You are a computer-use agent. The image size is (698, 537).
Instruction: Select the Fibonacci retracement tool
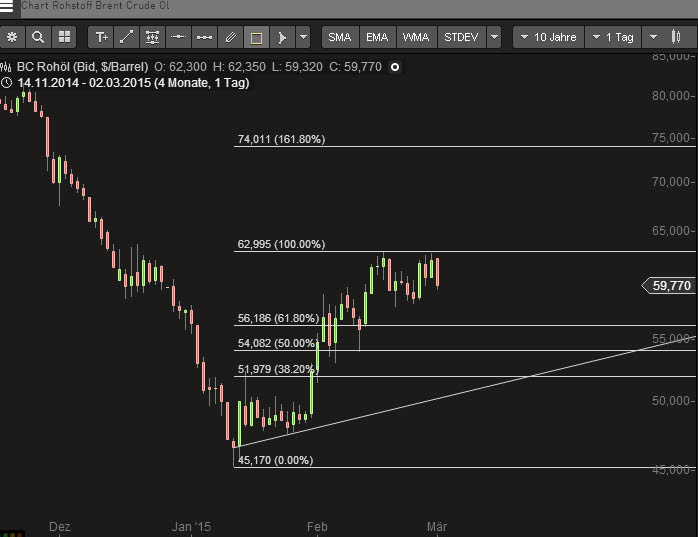152,37
